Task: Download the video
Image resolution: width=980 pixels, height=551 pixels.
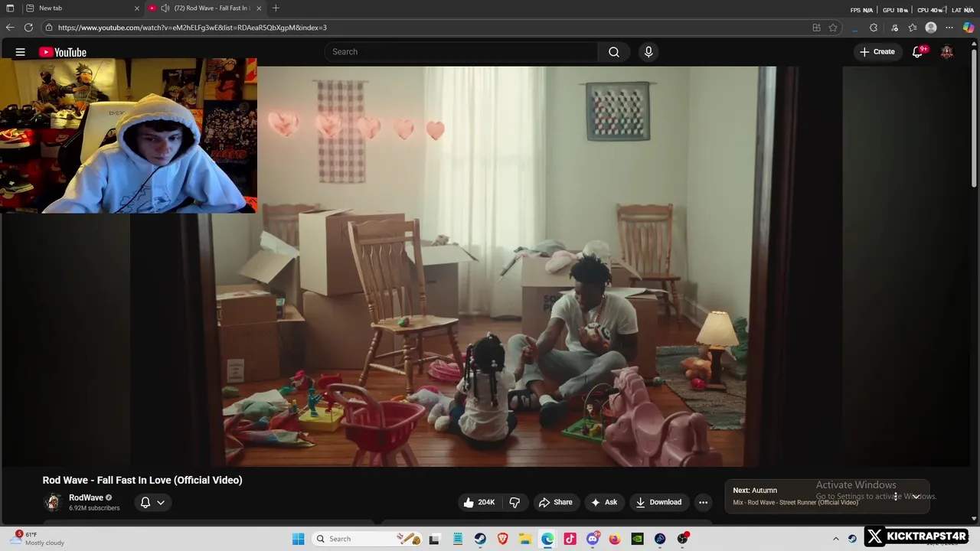Action: point(658,502)
